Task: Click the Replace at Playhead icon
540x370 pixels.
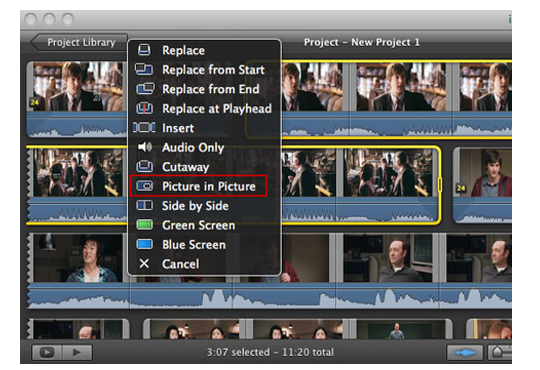Action: 144,108
